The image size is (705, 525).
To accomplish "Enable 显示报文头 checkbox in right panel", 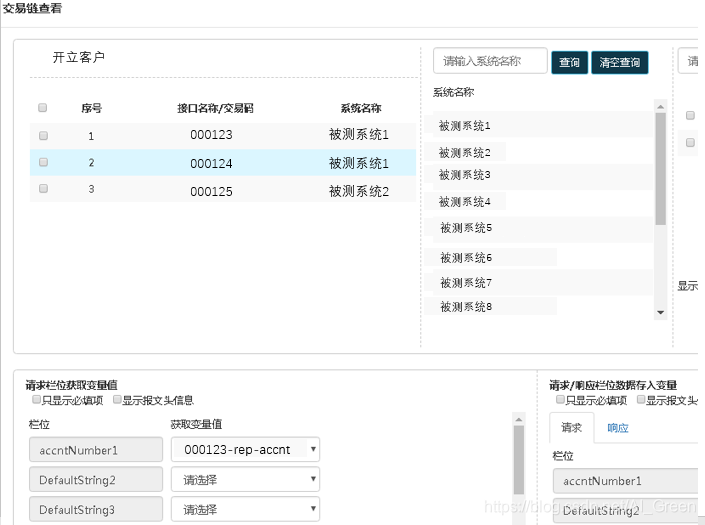I will pos(641,399).
